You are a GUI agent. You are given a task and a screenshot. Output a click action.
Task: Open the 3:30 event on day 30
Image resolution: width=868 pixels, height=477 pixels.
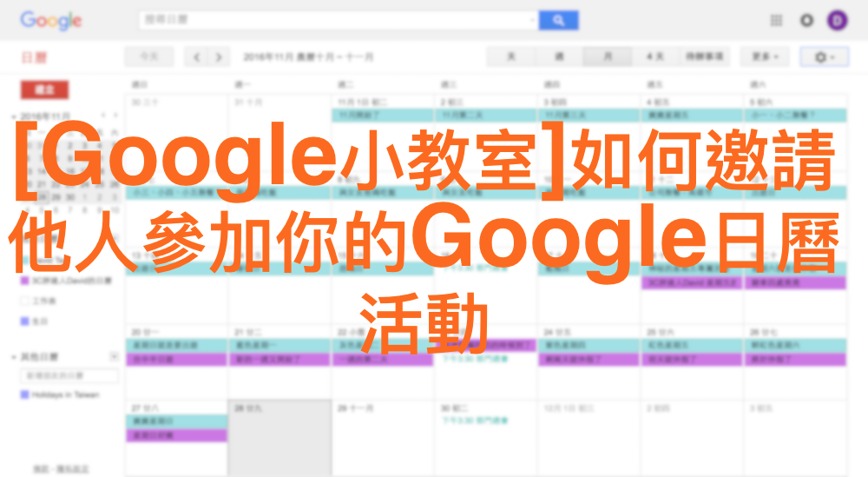coord(475,421)
